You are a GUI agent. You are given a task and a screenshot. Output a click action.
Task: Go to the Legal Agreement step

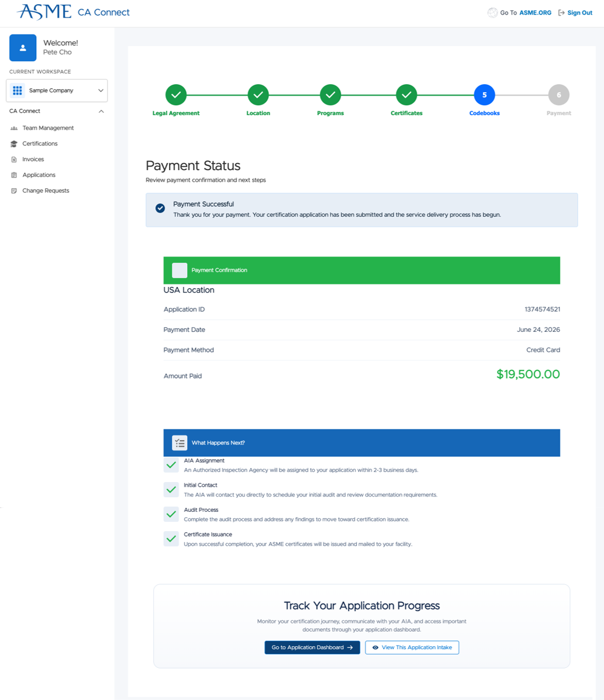pyautogui.click(x=176, y=95)
